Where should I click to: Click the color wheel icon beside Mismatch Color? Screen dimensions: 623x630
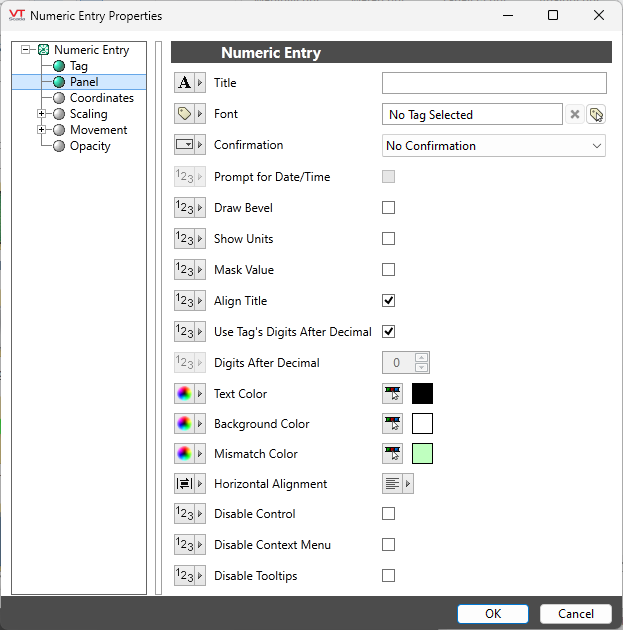[x=185, y=454]
